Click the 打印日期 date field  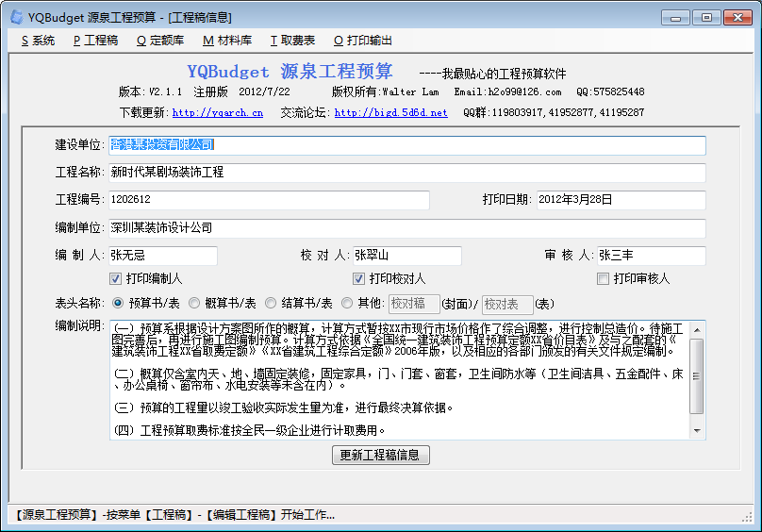click(x=621, y=200)
